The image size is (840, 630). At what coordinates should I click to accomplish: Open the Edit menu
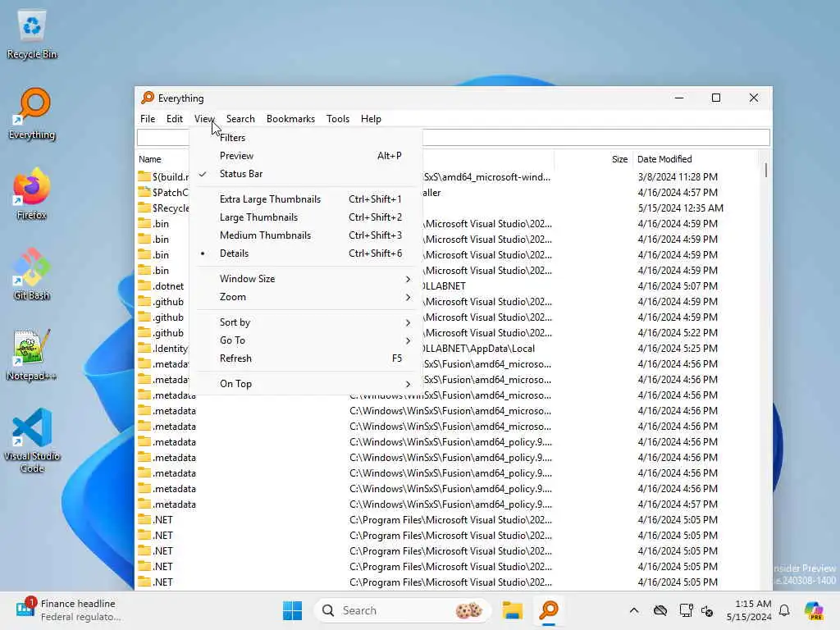175,119
